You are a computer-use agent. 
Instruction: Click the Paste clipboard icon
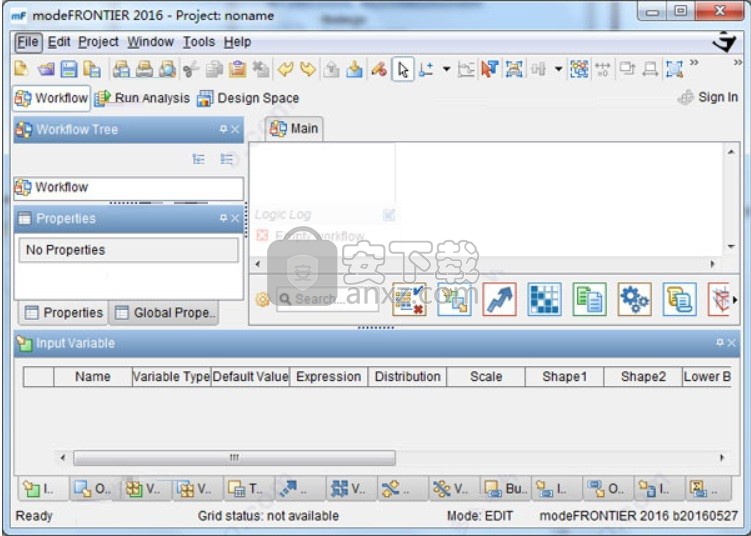(238, 69)
